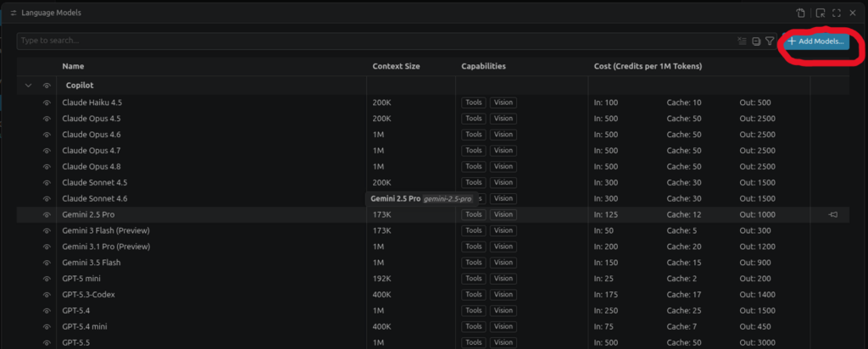Hide Claude Opus 4.8 via eye icon
This screenshot has height=349, width=868.
click(x=47, y=167)
